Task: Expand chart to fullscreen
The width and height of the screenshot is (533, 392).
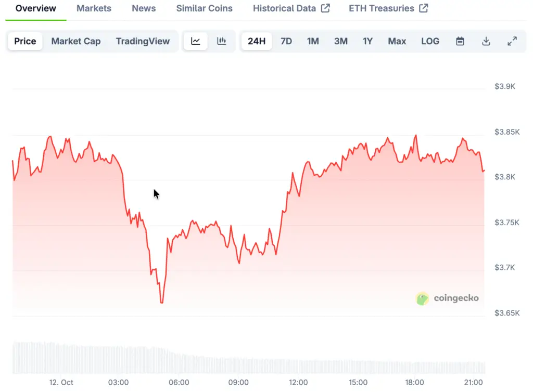Action: pos(512,42)
